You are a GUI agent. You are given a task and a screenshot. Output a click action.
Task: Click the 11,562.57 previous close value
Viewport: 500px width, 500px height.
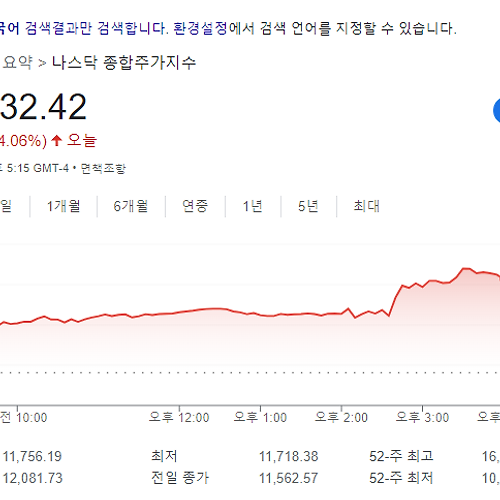pyautogui.click(x=289, y=478)
